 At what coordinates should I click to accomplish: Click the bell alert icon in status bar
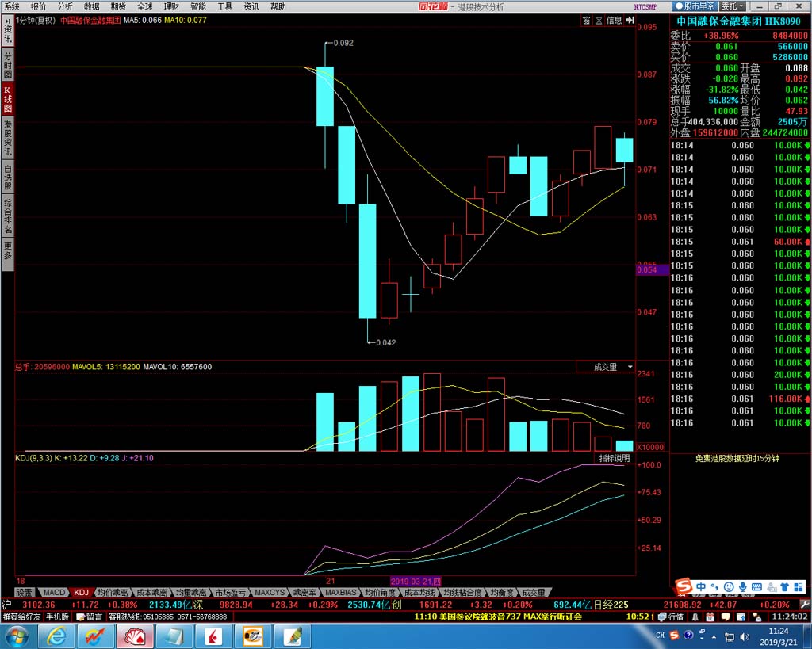pos(695,617)
